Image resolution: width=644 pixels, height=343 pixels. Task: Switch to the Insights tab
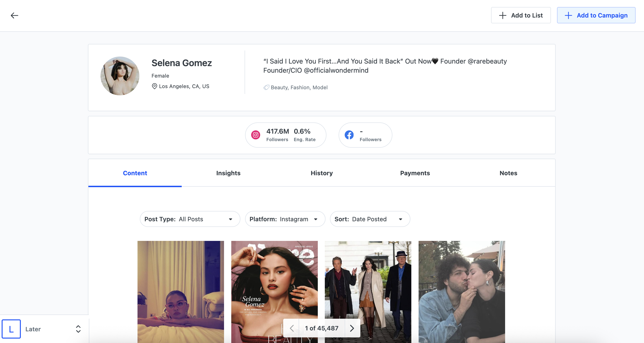click(228, 173)
